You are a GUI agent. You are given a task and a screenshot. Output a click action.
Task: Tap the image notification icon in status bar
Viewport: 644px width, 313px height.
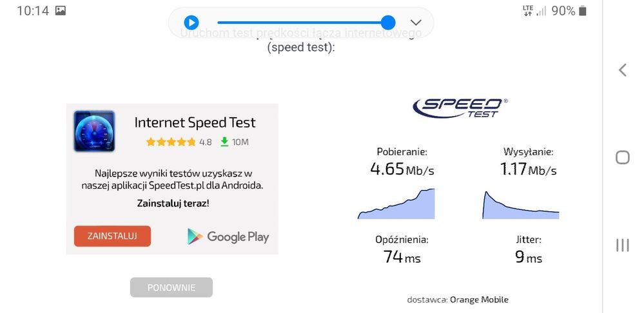(61, 11)
